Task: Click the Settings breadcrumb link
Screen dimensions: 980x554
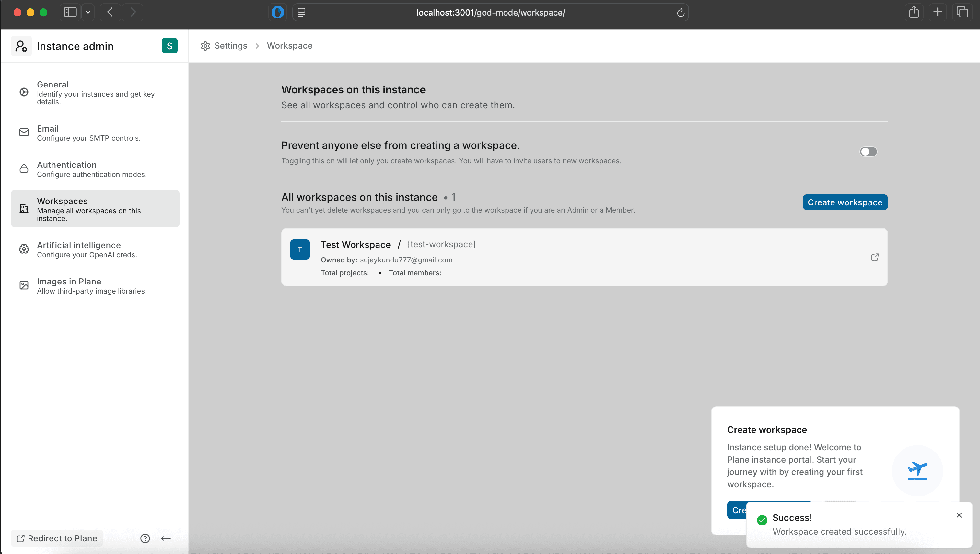Action: (x=231, y=46)
